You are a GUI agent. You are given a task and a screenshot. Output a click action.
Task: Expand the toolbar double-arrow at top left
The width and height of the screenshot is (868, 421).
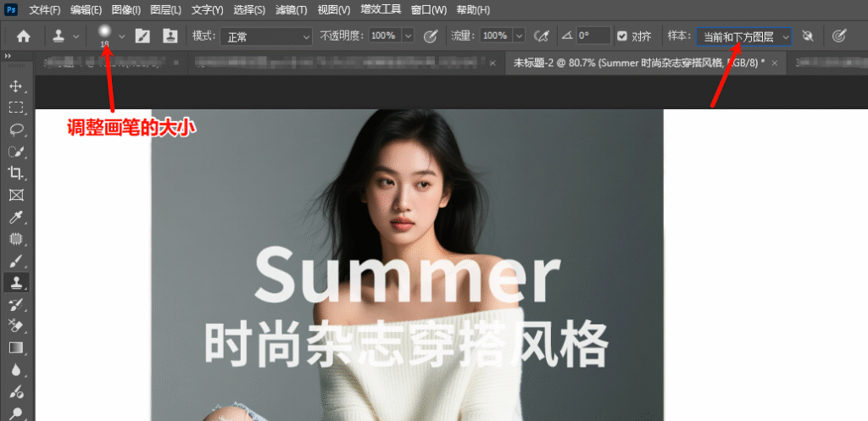click(8, 57)
